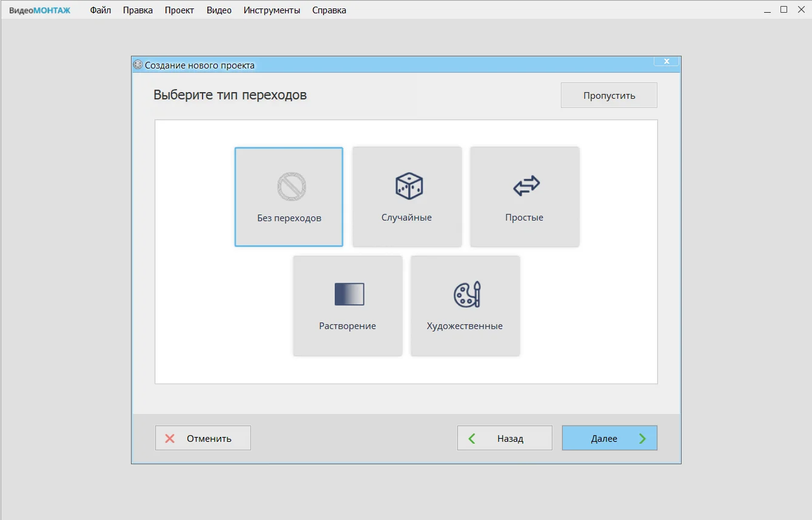Select the gradient 'Растворение' icon
The height and width of the screenshot is (520, 812).
click(349, 294)
